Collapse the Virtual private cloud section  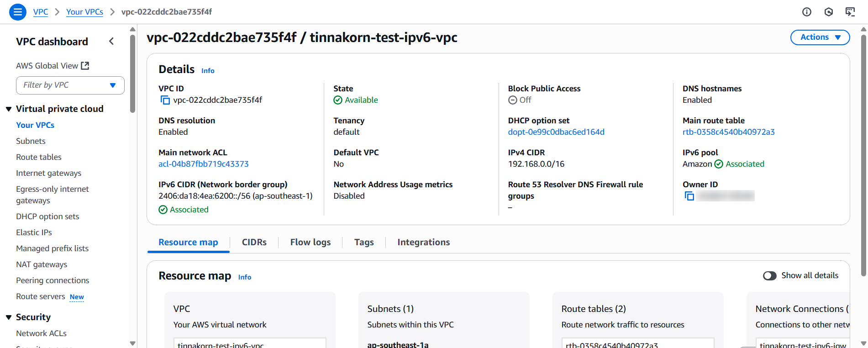[9, 109]
